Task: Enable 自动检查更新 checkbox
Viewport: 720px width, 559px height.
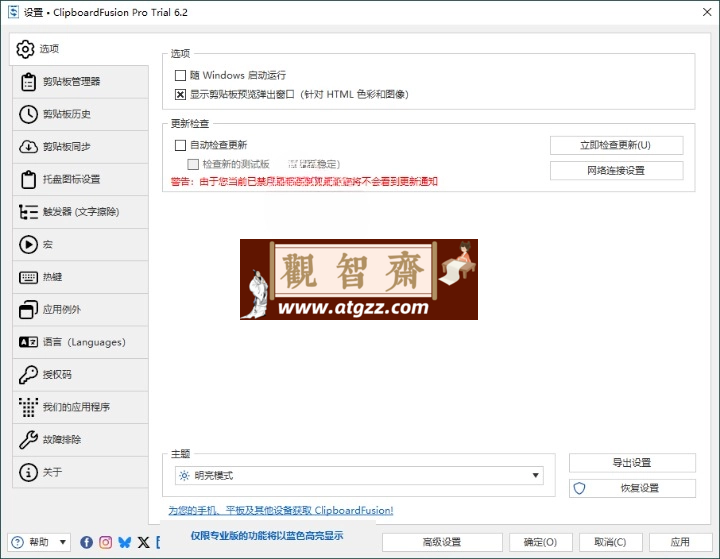Action: pos(180,146)
